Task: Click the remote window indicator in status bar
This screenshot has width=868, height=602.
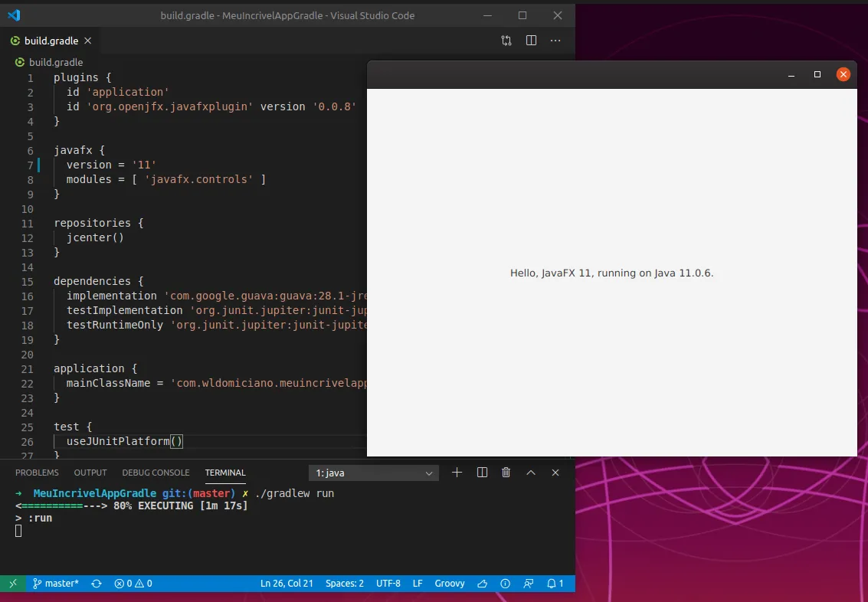Action: 12,584
